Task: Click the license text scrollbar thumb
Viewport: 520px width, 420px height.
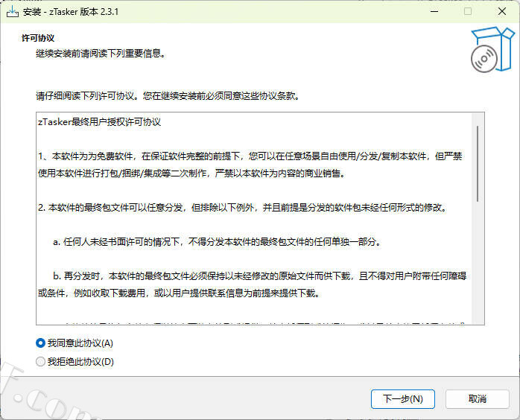Action: [x=478, y=164]
